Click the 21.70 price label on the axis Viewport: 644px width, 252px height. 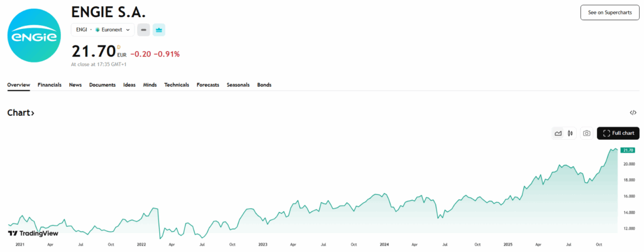pos(627,150)
